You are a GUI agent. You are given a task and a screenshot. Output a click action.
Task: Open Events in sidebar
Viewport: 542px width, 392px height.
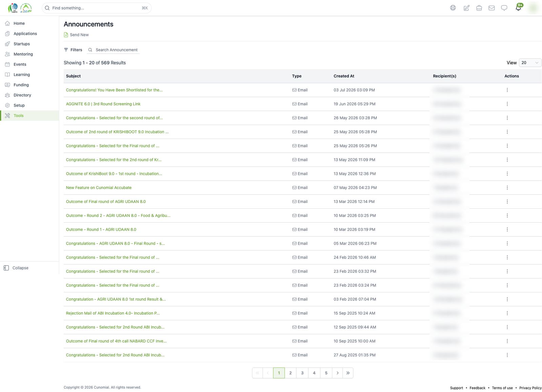click(x=29, y=64)
